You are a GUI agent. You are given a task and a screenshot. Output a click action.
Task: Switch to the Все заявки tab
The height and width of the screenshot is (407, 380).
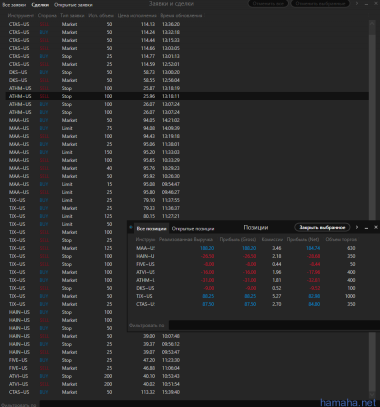coord(14,5)
